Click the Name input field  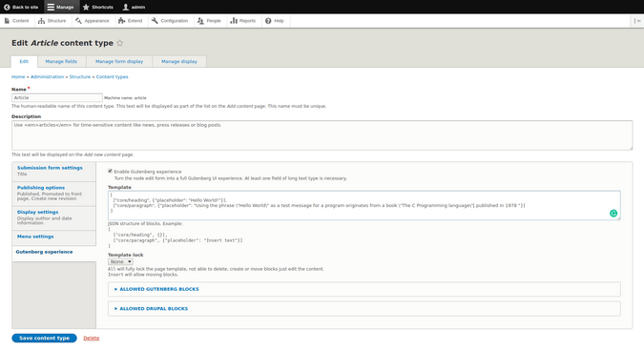click(57, 97)
